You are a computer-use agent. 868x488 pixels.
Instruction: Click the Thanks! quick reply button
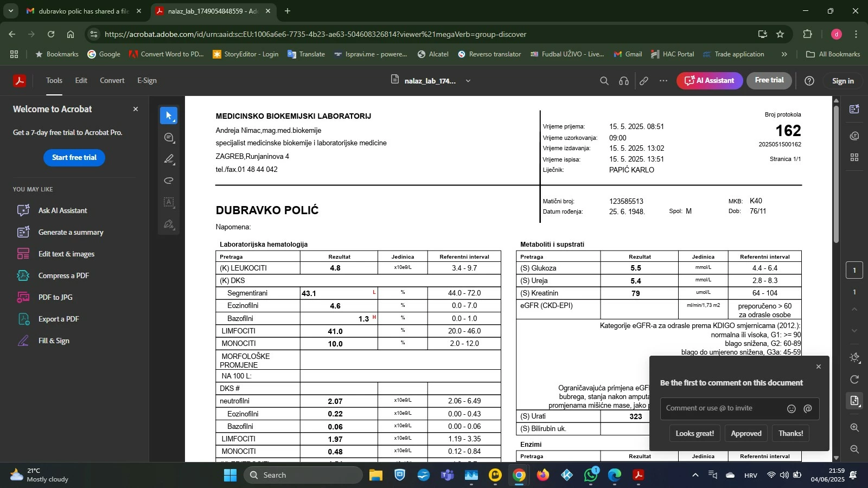[791, 434]
